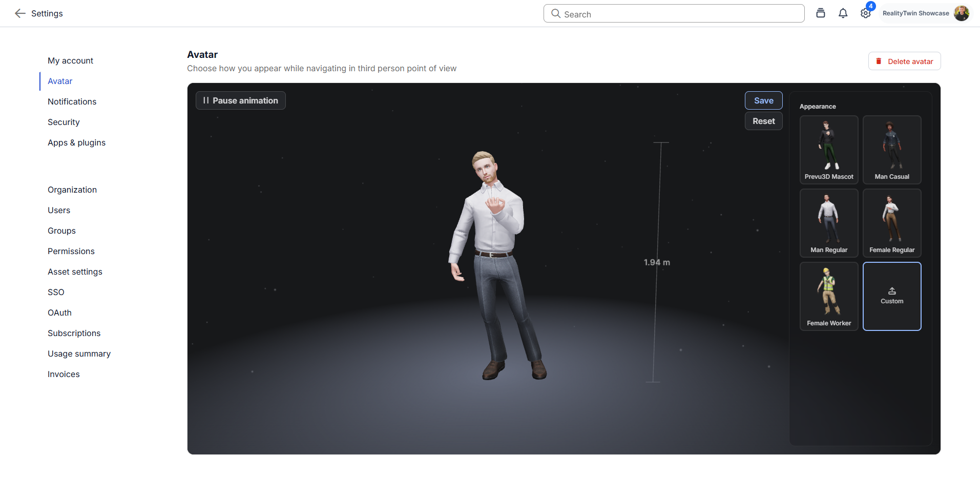The width and height of the screenshot is (980, 479).
Task: Choose the Female Worker avatar
Action: tap(829, 296)
